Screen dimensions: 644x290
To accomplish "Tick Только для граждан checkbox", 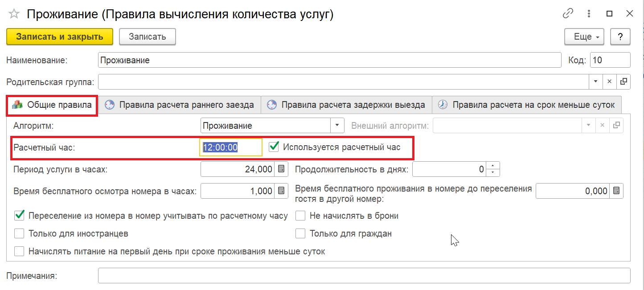I will tap(301, 233).
